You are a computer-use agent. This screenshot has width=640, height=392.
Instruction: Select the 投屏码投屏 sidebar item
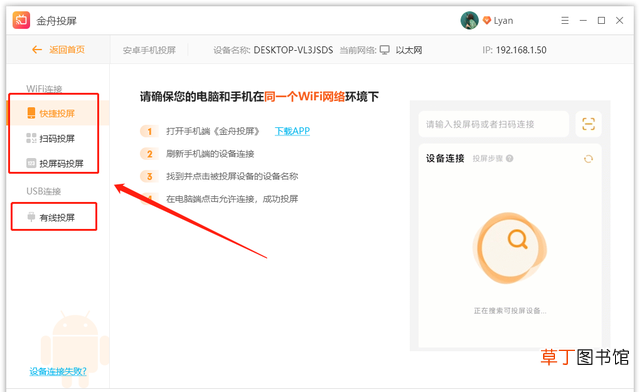pyautogui.click(x=58, y=163)
